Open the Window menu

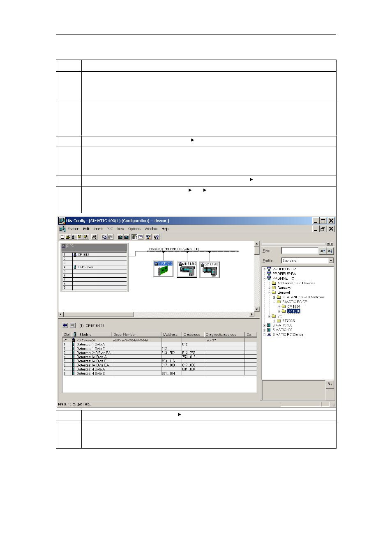pyautogui.click(x=151, y=229)
